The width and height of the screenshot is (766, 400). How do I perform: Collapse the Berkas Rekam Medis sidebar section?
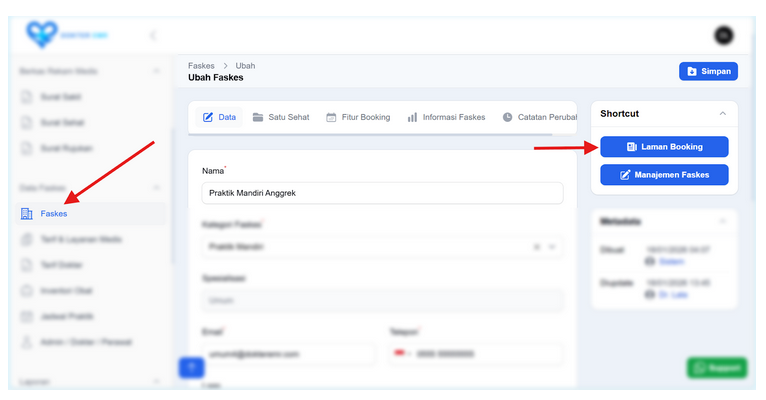pos(156,71)
